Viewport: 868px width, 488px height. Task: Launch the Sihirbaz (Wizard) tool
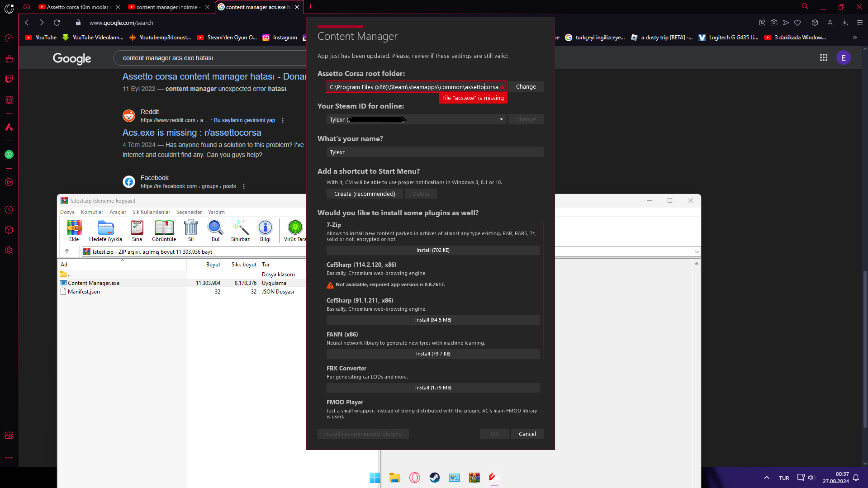pos(240,231)
